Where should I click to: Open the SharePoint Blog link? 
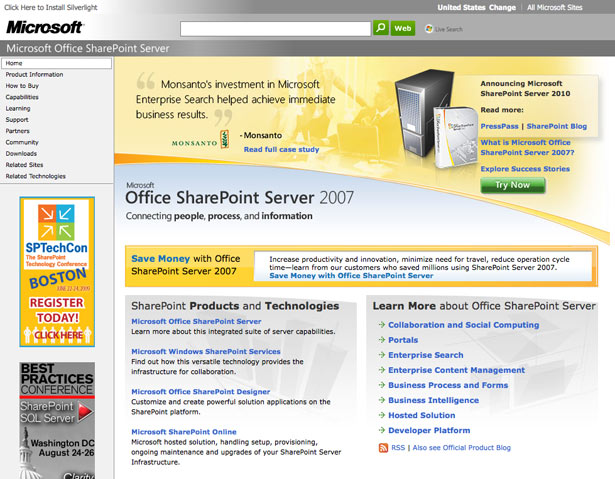pos(557,126)
